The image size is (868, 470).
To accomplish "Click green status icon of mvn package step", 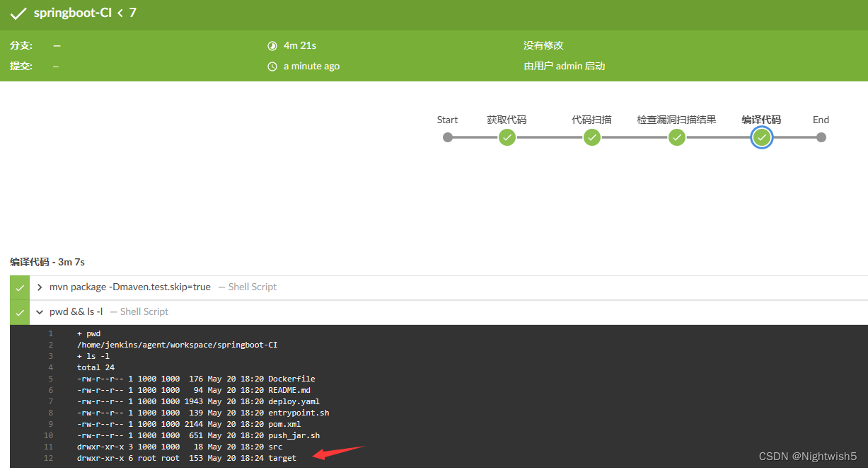I will pos(20,287).
